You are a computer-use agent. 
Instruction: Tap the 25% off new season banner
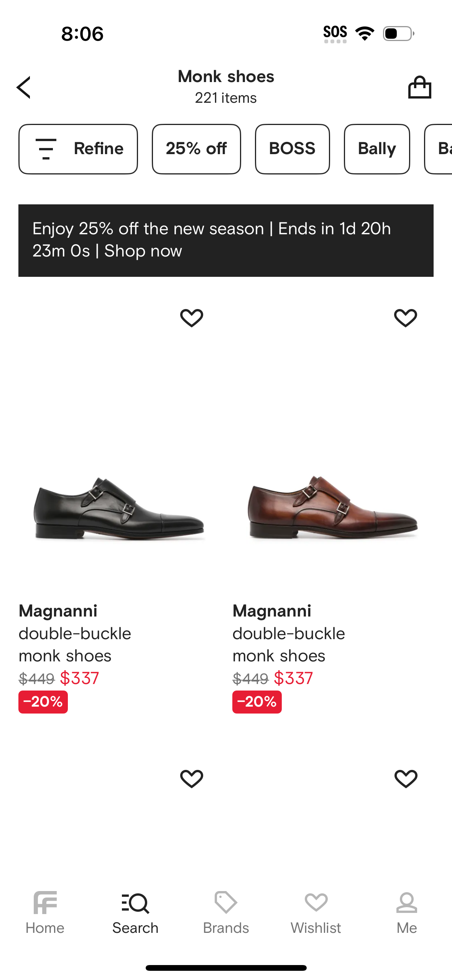click(226, 240)
